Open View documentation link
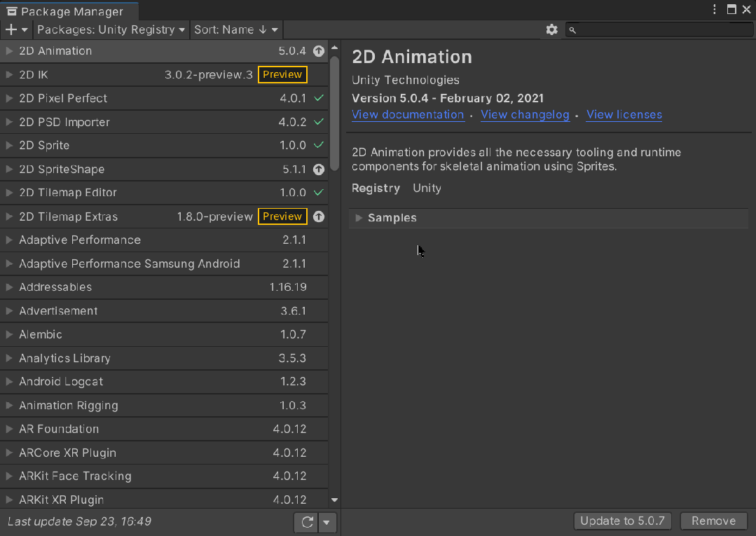The image size is (756, 536). (408, 115)
